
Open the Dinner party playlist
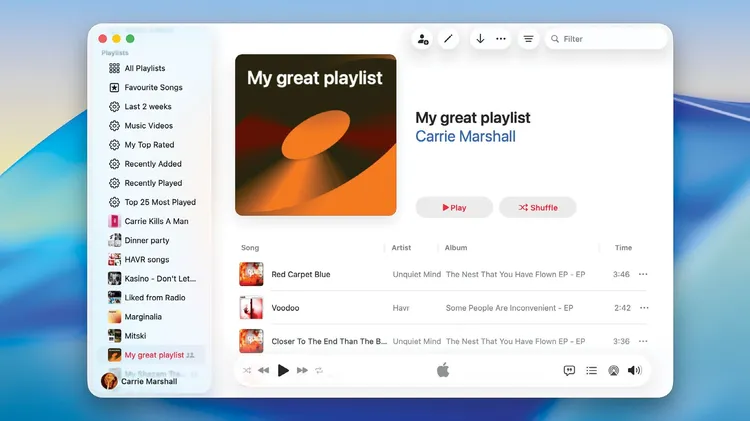pos(146,240)
